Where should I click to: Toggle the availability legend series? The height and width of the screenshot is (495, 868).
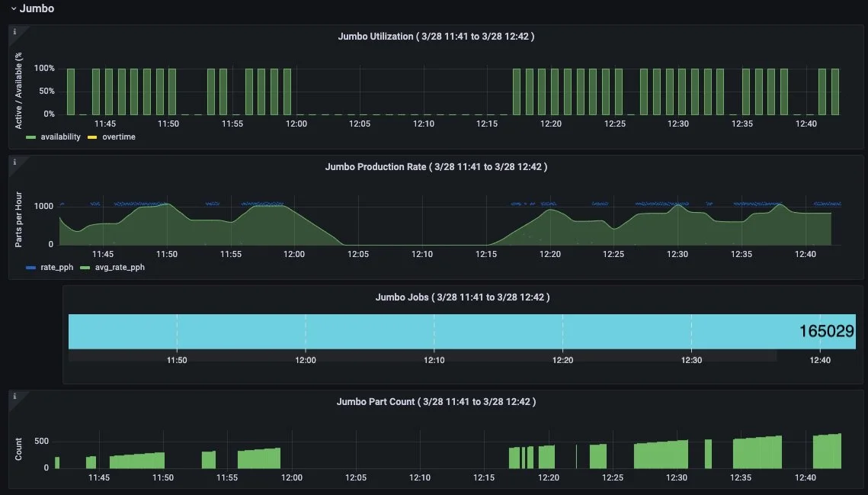pos(60,137)
